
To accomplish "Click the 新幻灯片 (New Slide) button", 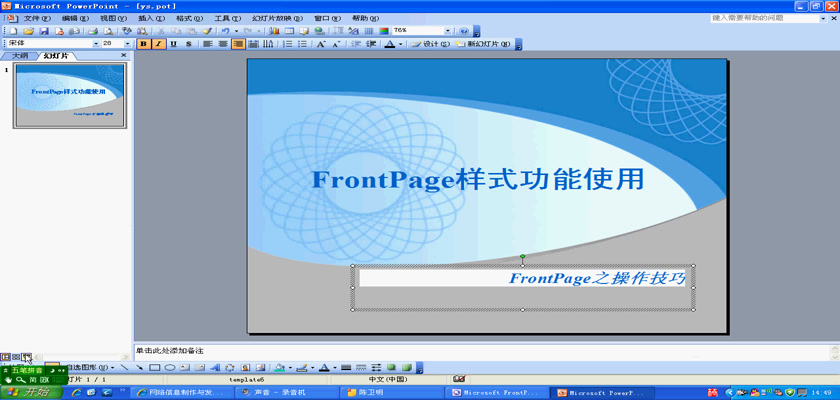I will point(482,44).
